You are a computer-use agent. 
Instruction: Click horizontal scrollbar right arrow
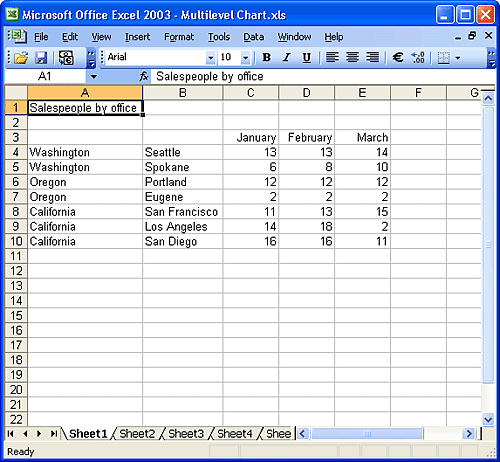(469, 434)
